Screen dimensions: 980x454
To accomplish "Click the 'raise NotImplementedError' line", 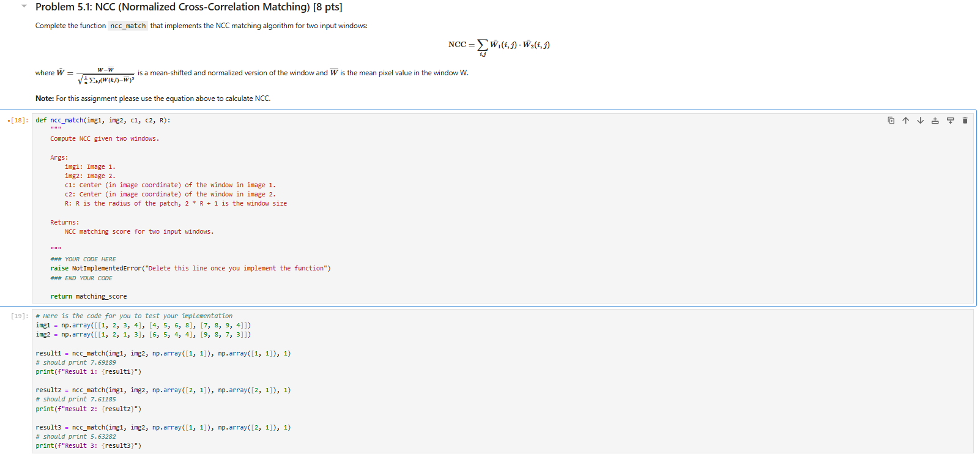I will tap(190, 269).
